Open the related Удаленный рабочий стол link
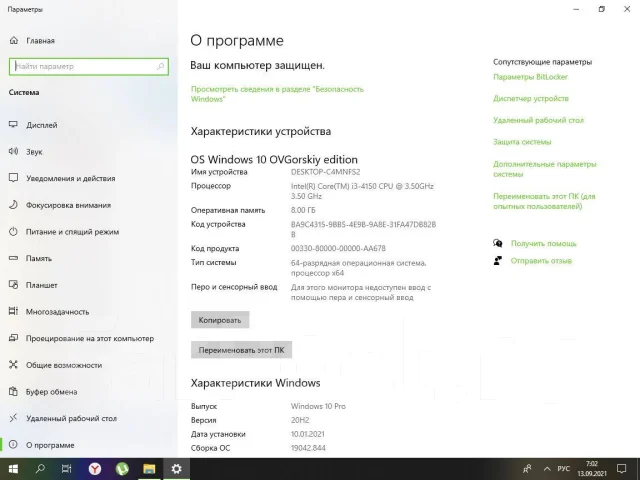Screen dimensions: 640x480 click(538, 120)
